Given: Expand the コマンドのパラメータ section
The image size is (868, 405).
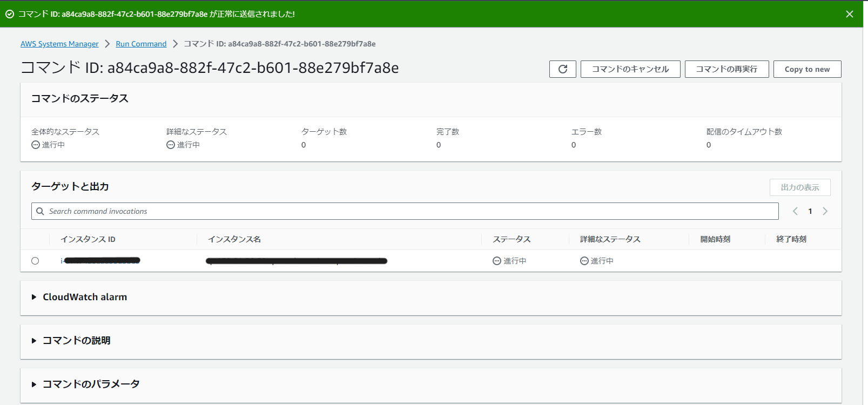Looking at the screenshot, I should (34, 384).
